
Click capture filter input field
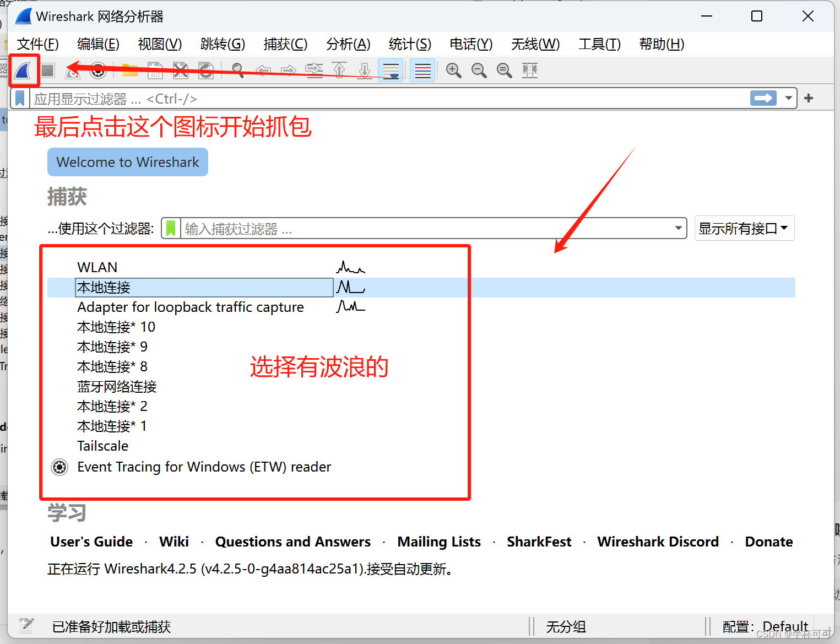tap(426, 228)
